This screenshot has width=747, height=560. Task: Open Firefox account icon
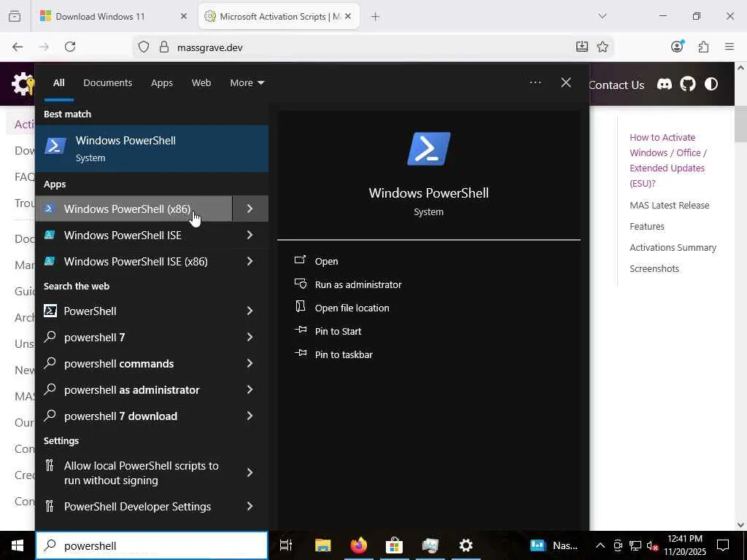click(677, 47)
